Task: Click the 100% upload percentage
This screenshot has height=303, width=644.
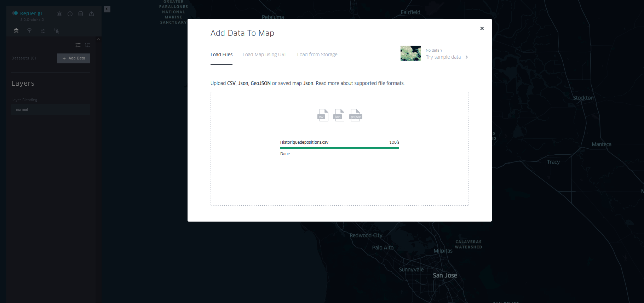Action: [394, 142]
